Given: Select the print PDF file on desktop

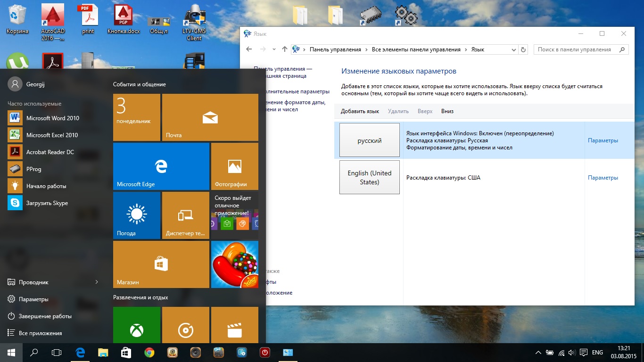Looking at the screenshot, I should click(88, 19).
